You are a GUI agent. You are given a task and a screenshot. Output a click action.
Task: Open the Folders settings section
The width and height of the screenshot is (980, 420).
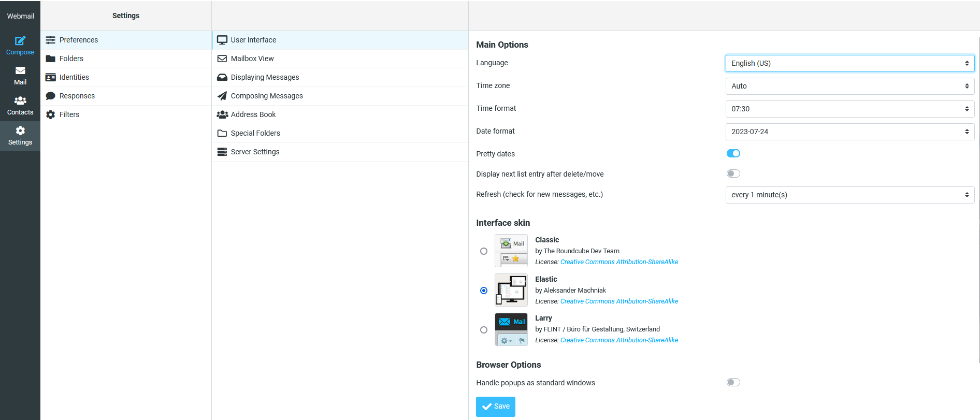pos(71,59)
